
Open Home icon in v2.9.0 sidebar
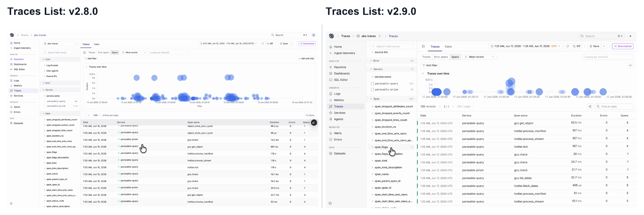(330, 47)
